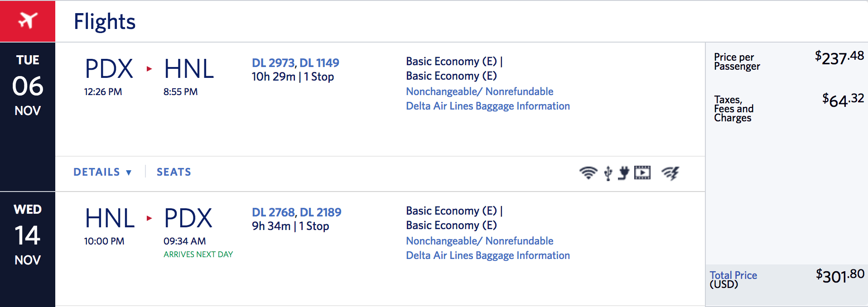Click the in-flight video entertainment icon

pos(642,173)
